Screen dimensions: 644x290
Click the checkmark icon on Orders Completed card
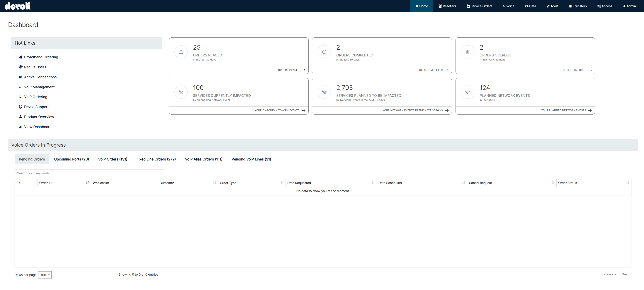(324, 52)
